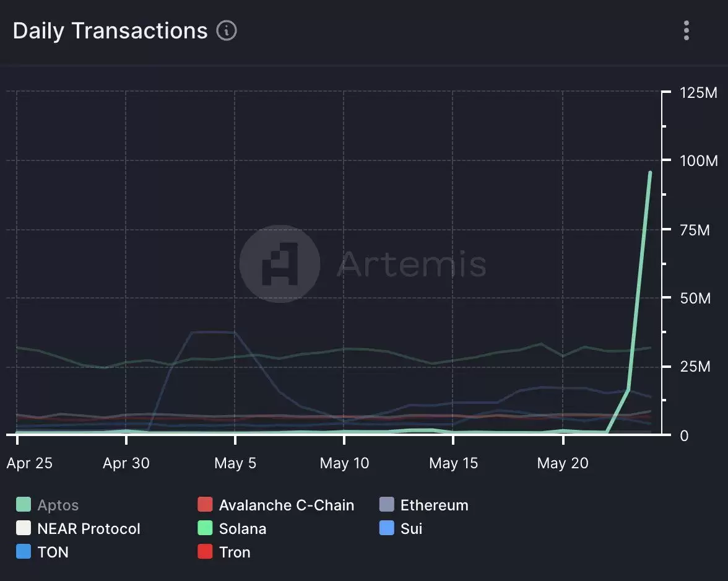Click the Solana legend label

[243, 529]
